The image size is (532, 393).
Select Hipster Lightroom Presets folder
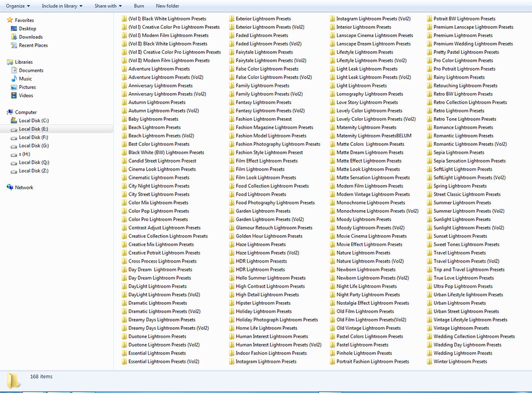pyautogui.click(x=260, y=303)
